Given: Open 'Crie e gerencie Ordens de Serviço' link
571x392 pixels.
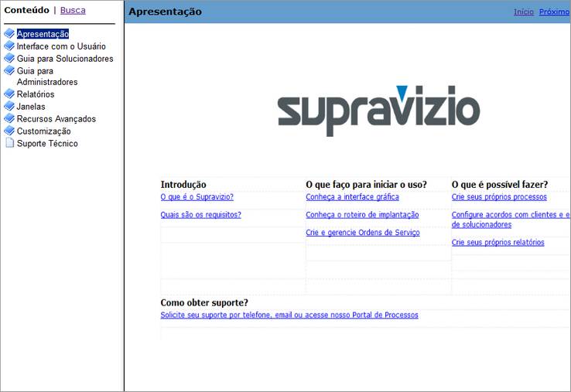Looking at the screenshot, I should [363, 233].
